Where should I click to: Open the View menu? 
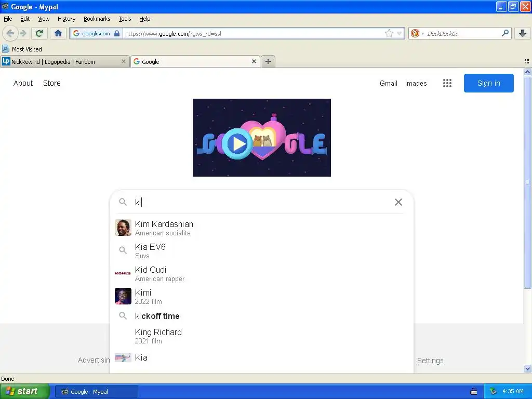click(x=44, y=19)
